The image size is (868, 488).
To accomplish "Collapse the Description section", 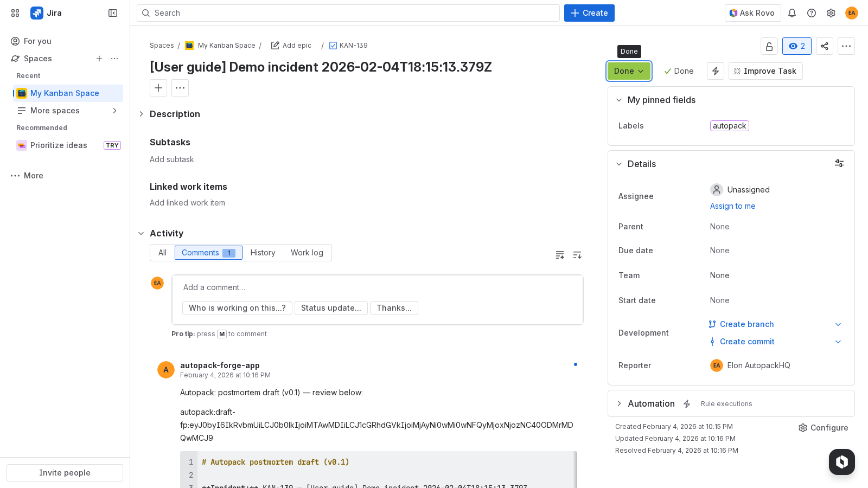I will [141, 114].
